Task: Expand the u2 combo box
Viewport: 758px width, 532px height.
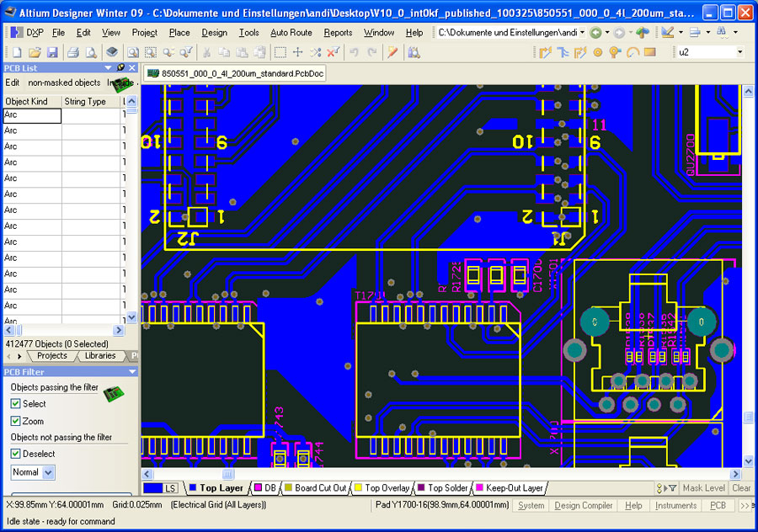Action: coord(739,52)
